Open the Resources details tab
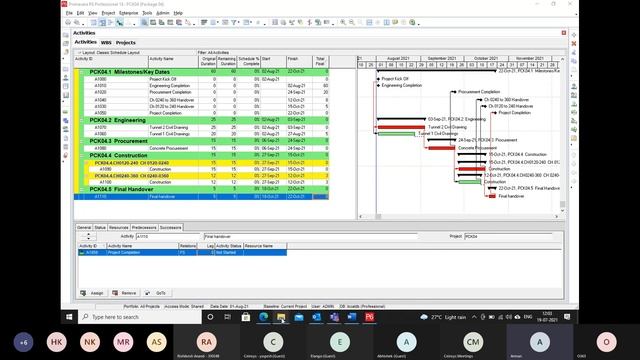The height and width of the screenshot is (360, 640). click(x=118, y=227)
